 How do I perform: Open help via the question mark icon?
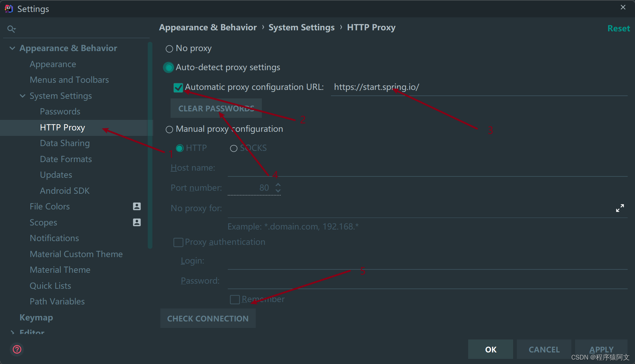17,349
